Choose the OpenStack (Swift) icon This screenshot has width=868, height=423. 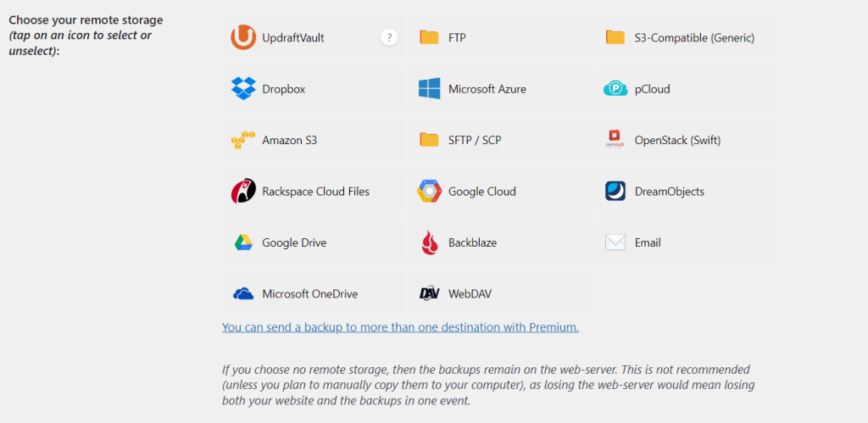(615, 140)
